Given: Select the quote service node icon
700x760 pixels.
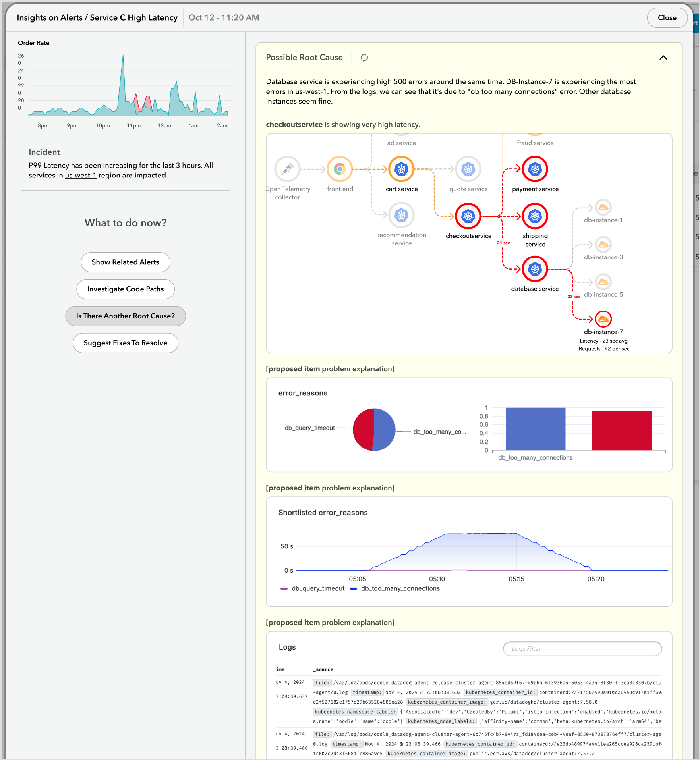Looking at the screenshot, I should pyautogui.click(x=468, y=169).
